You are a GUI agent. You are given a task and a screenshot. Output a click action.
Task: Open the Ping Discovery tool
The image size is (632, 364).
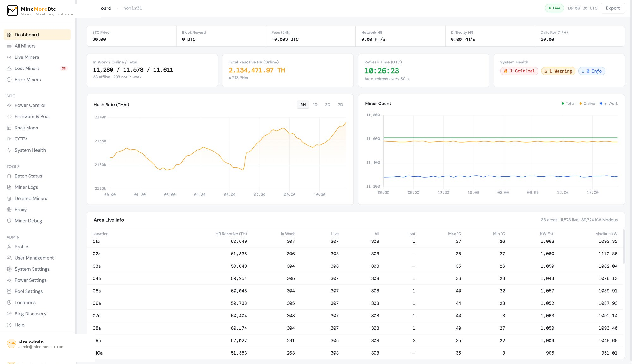coord(30,313)
